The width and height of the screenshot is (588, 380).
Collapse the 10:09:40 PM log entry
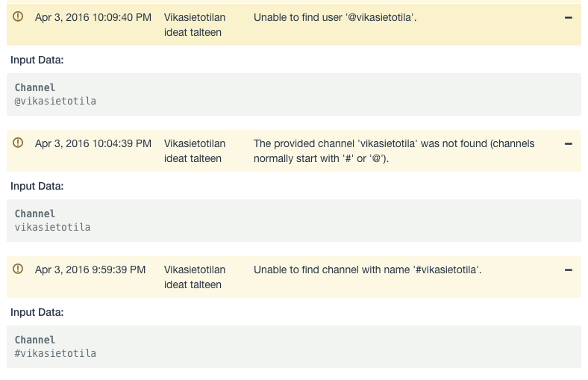pyautogui.click(x=568, y=18)
